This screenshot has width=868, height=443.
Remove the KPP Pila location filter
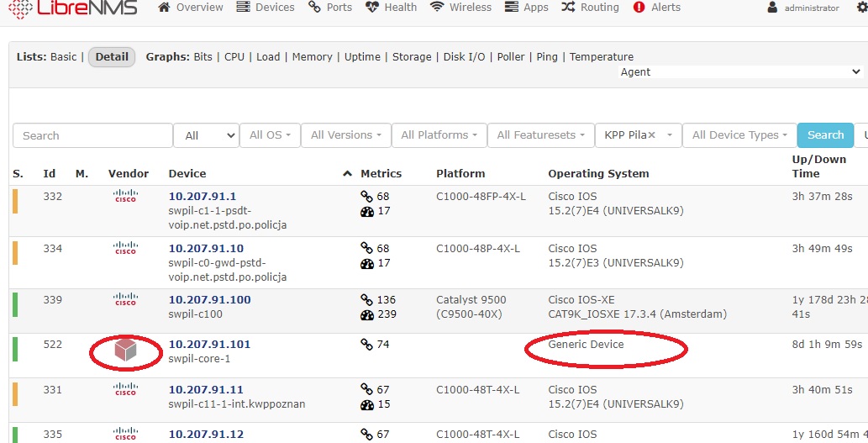651,135
